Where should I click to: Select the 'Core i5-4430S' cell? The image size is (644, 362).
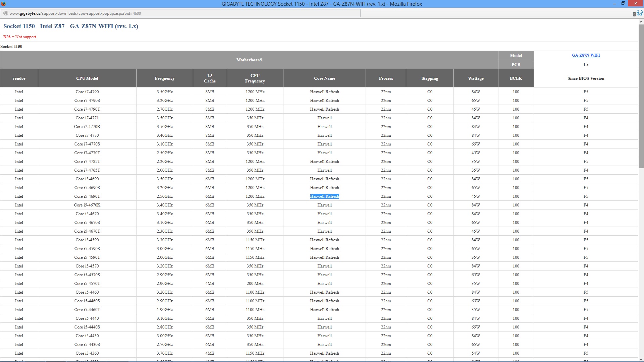click(87, 345)
